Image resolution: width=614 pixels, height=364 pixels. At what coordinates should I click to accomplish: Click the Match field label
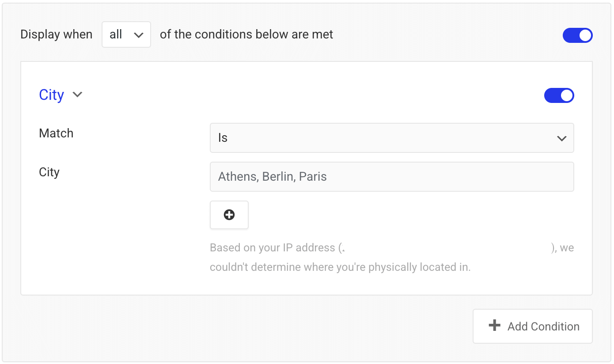point(56,133)
